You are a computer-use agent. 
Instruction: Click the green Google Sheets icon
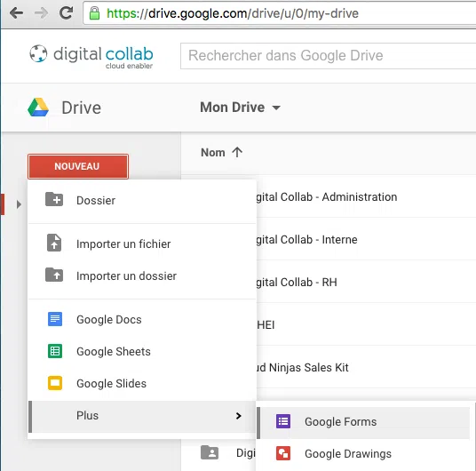coord(55,351)
